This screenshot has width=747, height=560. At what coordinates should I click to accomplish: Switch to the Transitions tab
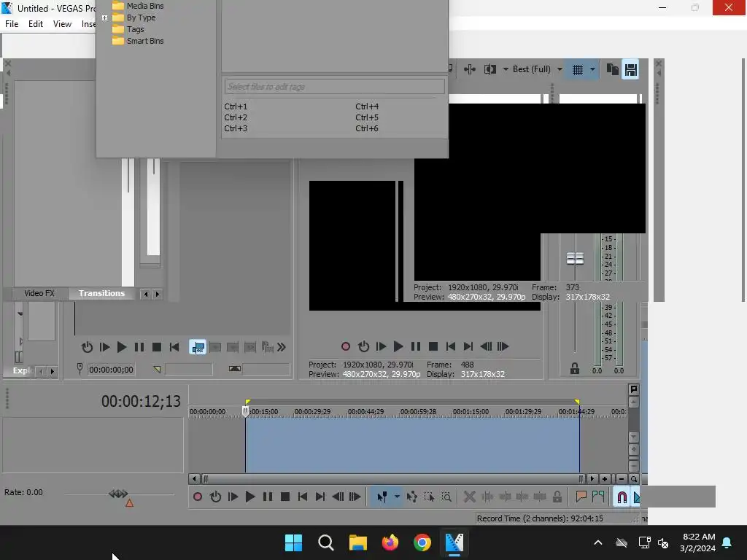pyautogui.click(x=101, y=293)
